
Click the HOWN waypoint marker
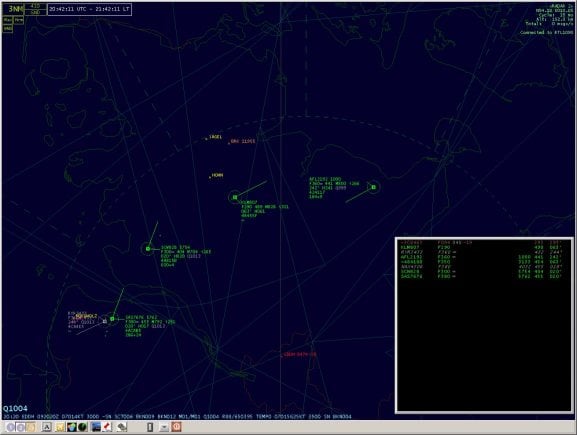coord(216,176)
